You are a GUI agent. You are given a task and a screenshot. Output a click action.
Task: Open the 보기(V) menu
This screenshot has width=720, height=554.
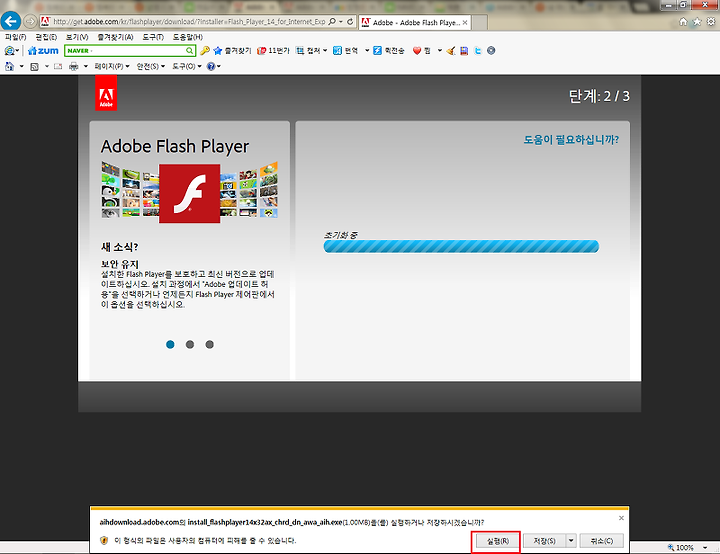tap(77, 37)
